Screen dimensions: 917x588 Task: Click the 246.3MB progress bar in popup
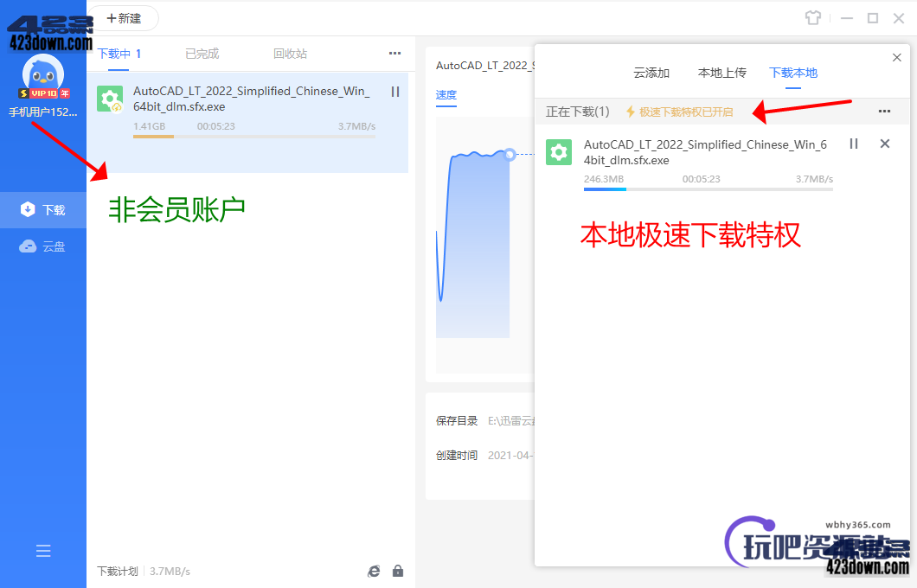[x=709, y=189]
